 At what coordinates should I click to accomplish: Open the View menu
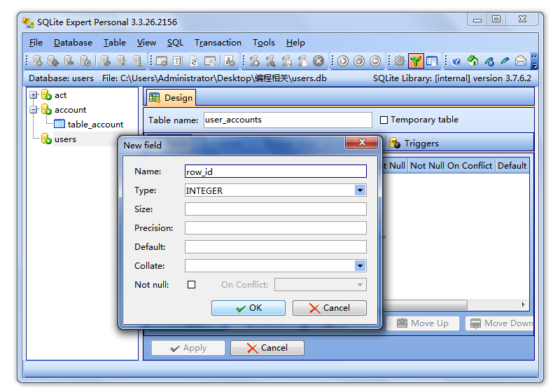pos(146,43)
